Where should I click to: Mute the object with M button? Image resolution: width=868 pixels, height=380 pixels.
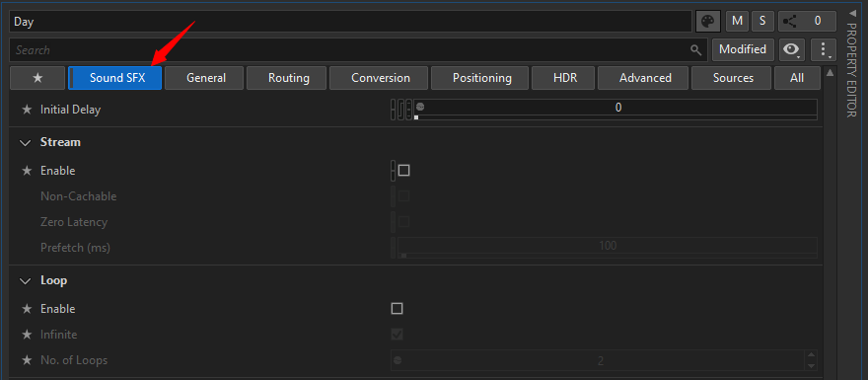click(737, 22)
